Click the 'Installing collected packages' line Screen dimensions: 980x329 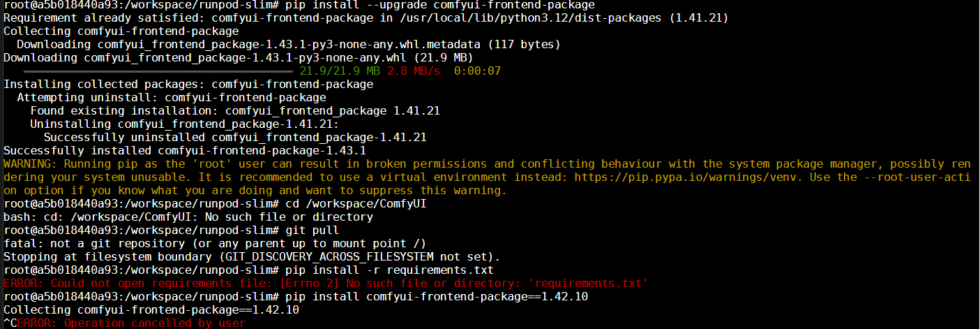tap(188, 85)
